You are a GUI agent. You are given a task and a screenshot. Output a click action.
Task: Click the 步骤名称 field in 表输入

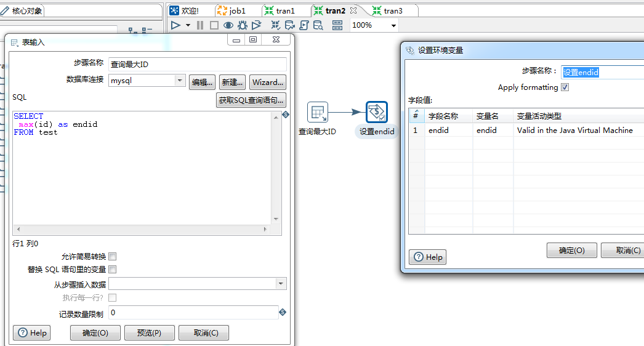[x=197, y=64]
